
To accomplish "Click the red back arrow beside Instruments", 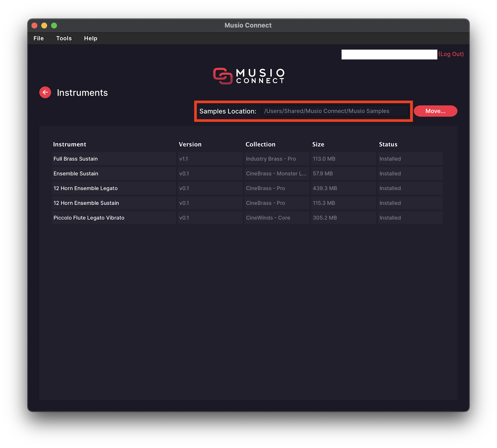I will coord(45,92).
